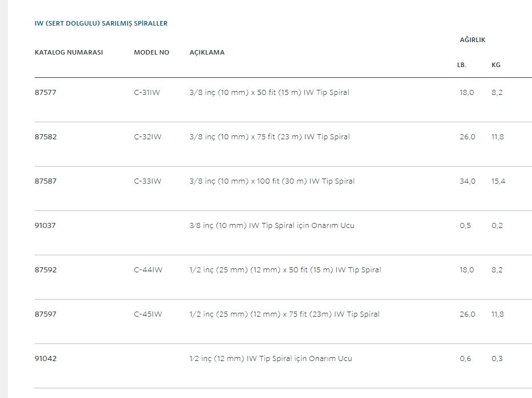532x398 pixels.
Task: Click catalog number 87592
Action: pyautogui.click(x=46, y=270)
